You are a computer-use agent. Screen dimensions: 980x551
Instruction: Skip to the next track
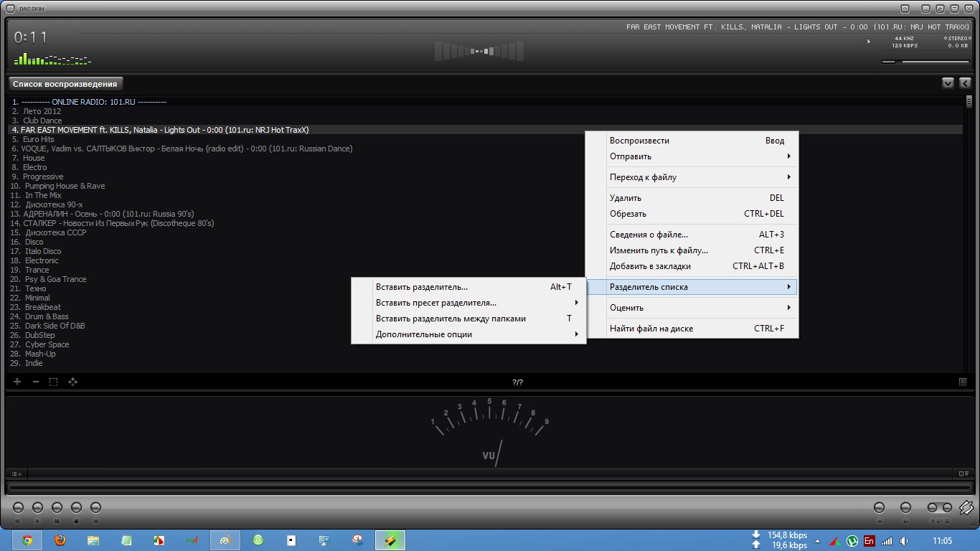95,508
